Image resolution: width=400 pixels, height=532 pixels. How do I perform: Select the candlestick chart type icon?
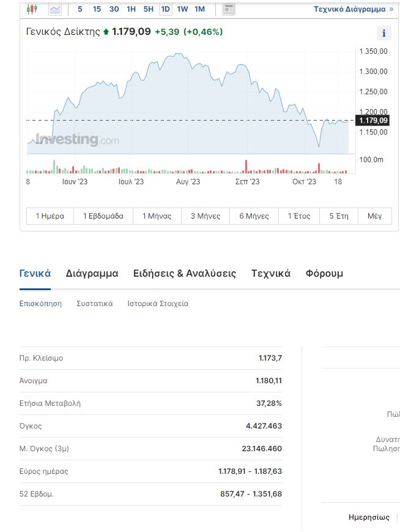click(x=32, y=9)
